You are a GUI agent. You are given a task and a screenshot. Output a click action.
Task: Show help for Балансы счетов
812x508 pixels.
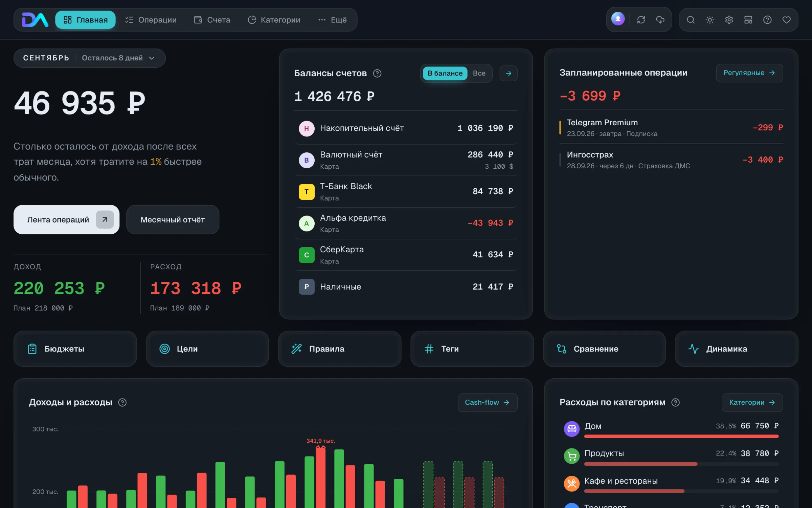[377, 73]
